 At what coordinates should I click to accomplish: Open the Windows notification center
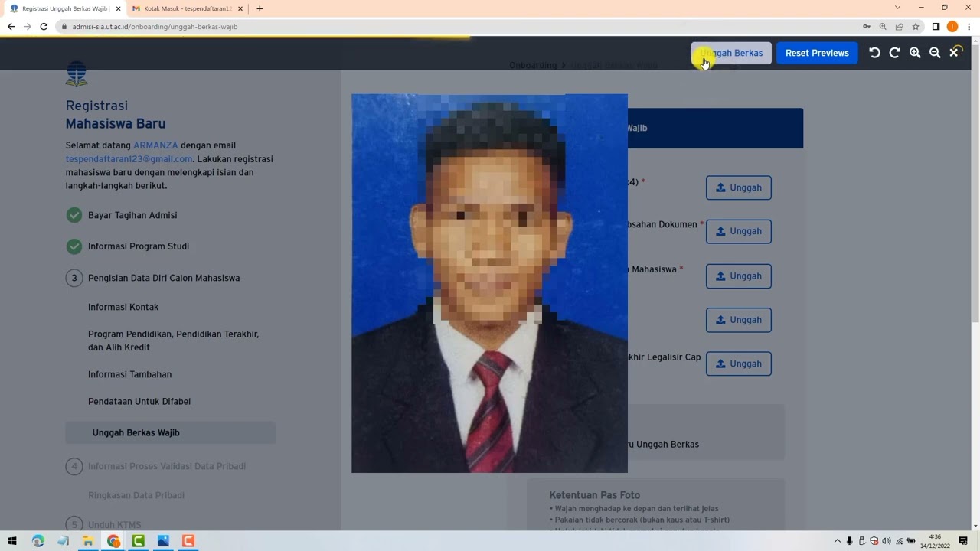point(963,541)
